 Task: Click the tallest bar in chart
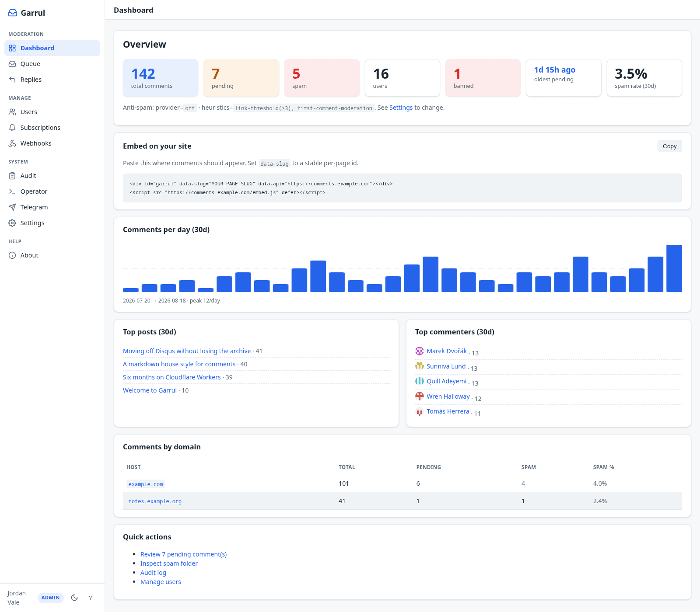(x=674, y=268)
